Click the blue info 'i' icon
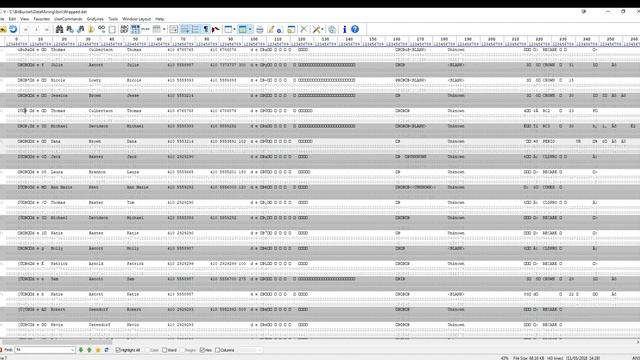The width and height of the screenshot is (640, 360). [x=344, y=29]
